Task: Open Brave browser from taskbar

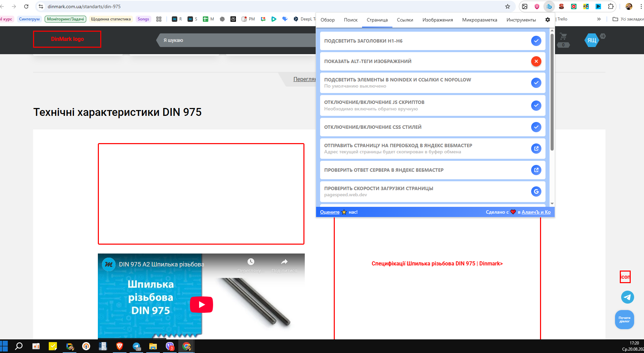Action: (x=120, y=346)
